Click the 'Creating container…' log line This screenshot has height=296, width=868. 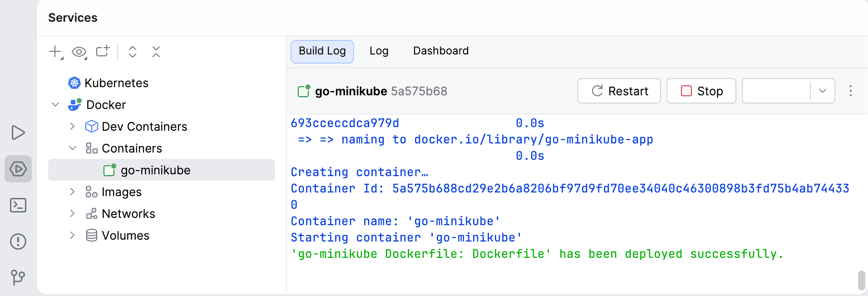pos(359,172)
